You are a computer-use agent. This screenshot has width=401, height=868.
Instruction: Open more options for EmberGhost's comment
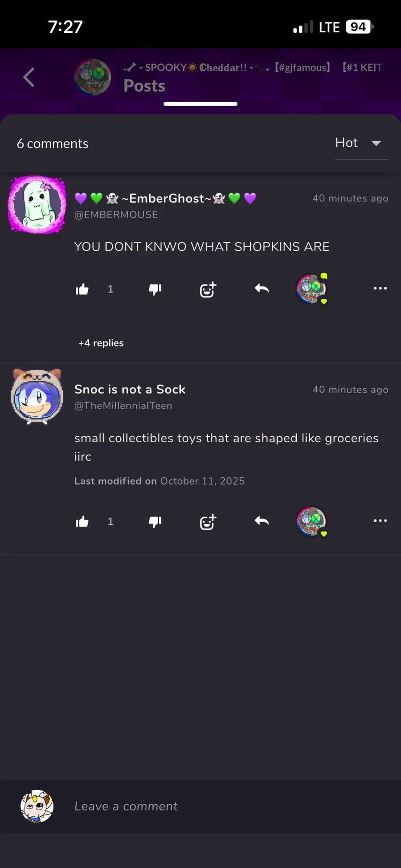(x=380, y=288)
